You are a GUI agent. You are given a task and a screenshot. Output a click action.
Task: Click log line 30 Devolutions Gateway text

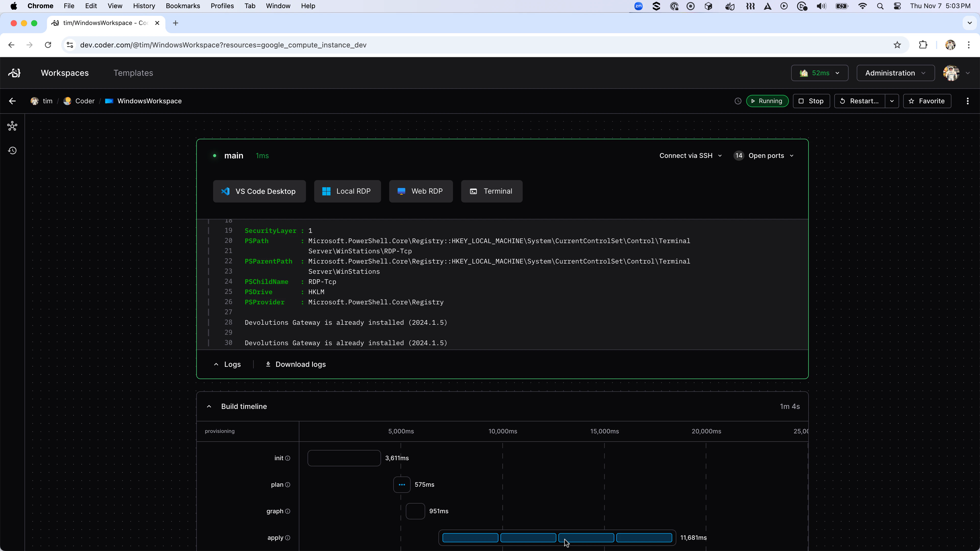(346, 343)
